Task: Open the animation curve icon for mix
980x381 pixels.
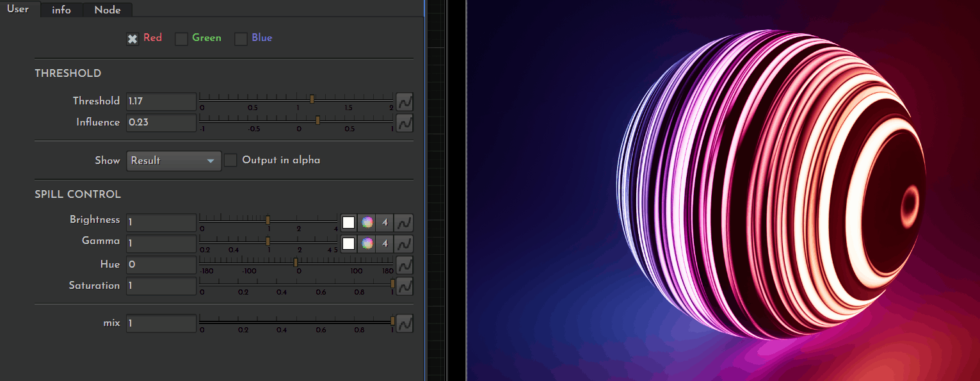Action: (404, 324)
